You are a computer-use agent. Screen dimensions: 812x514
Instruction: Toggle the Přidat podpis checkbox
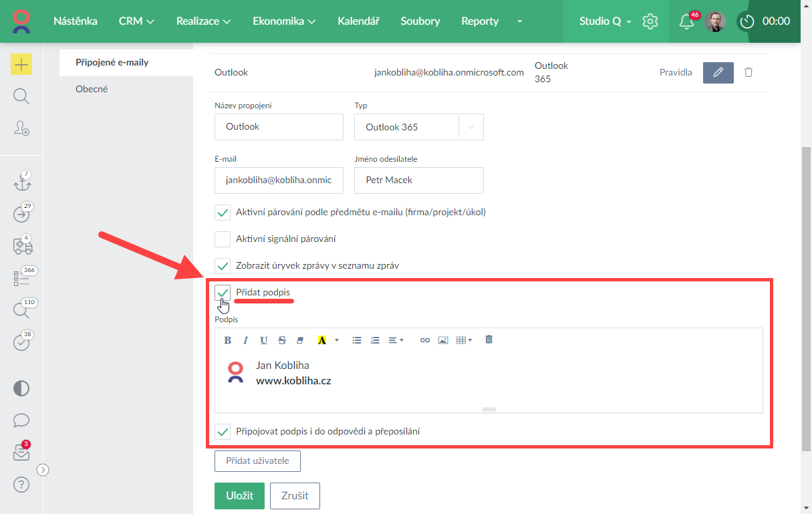[x=223, y=293]
